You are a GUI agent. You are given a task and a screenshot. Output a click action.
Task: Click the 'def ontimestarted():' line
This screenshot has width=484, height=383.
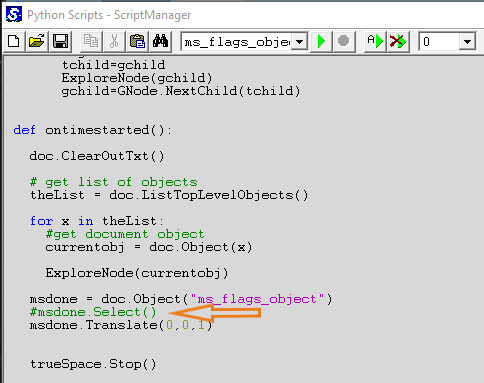pyautogui.click(x=92, y=130)
